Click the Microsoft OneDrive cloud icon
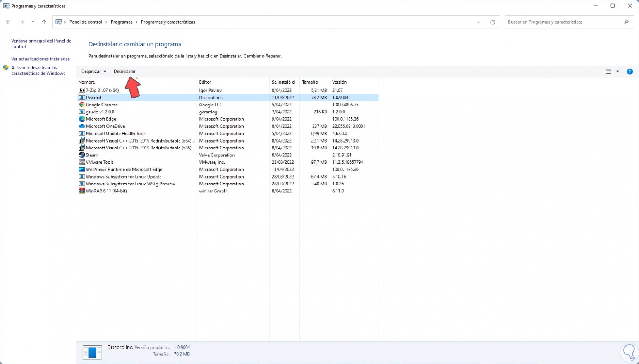639x364 pixels. pyautogui.click(x=82, y=126)
